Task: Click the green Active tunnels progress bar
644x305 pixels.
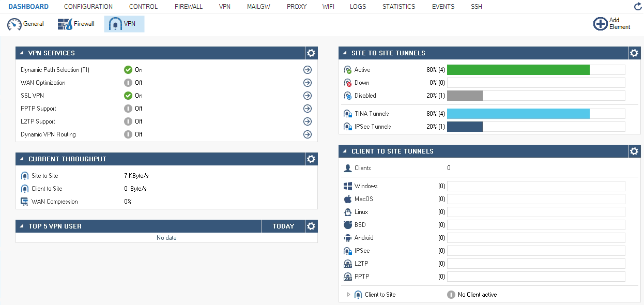Action: [518, 70]
